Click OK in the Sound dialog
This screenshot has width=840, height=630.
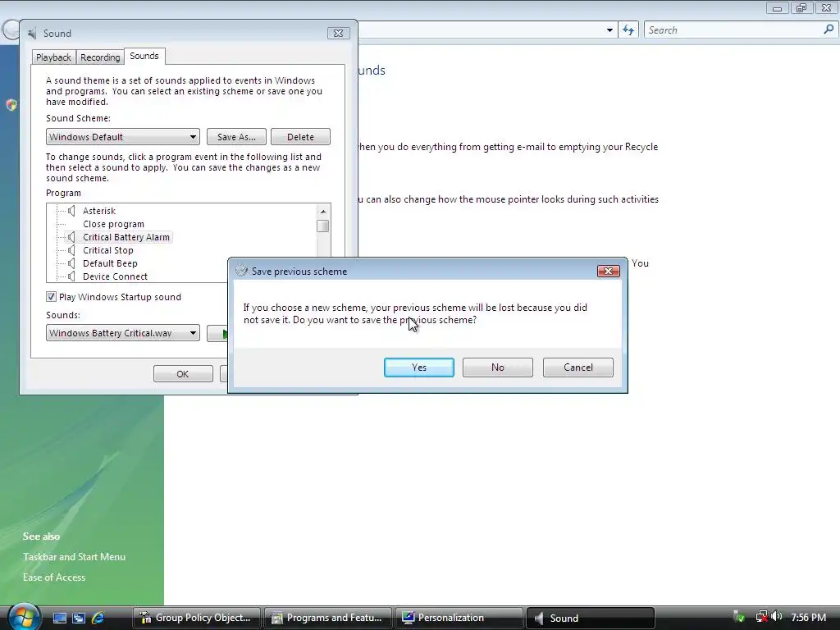pyautogui.click(x=183, y=374)
